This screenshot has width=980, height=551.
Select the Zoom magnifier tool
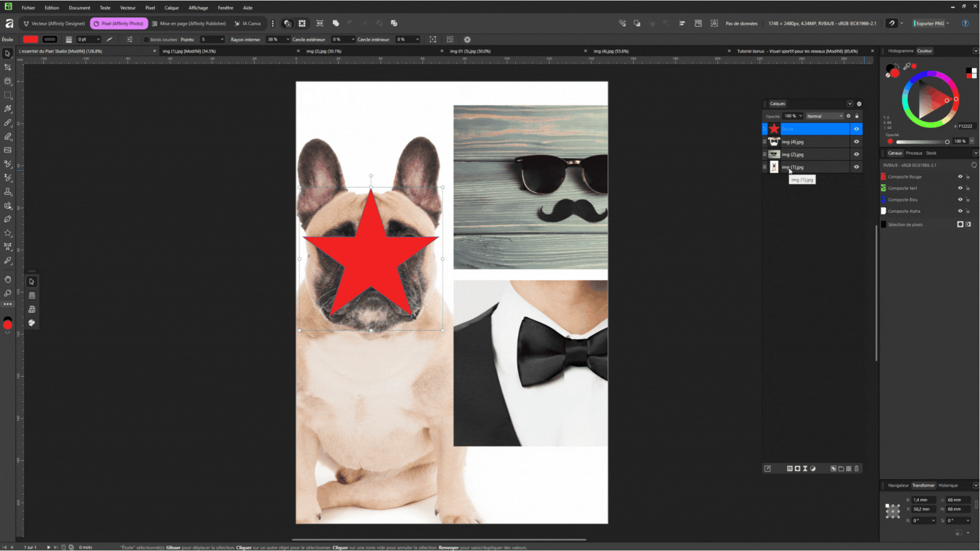pyautogui.click(x=8, y=293)
